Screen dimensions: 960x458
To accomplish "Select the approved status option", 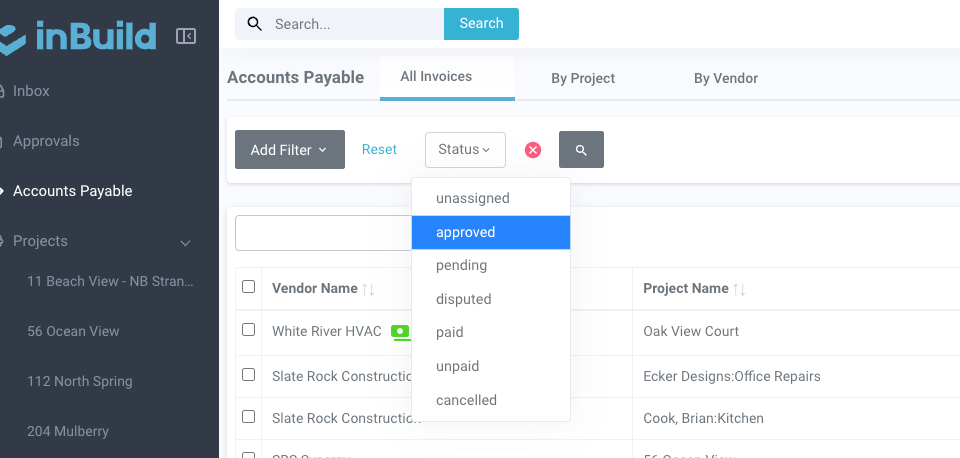I will click(x=466, y=232).
